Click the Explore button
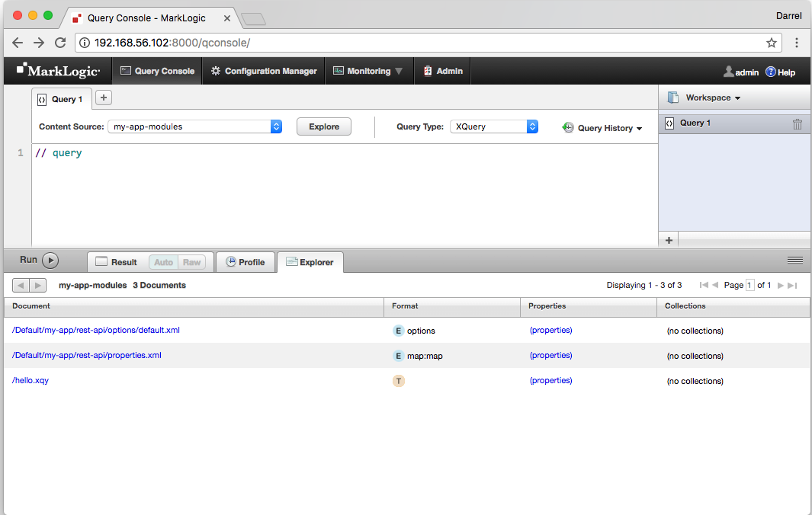This screenshot has width=812, height=515. click(x=323, y=126)
